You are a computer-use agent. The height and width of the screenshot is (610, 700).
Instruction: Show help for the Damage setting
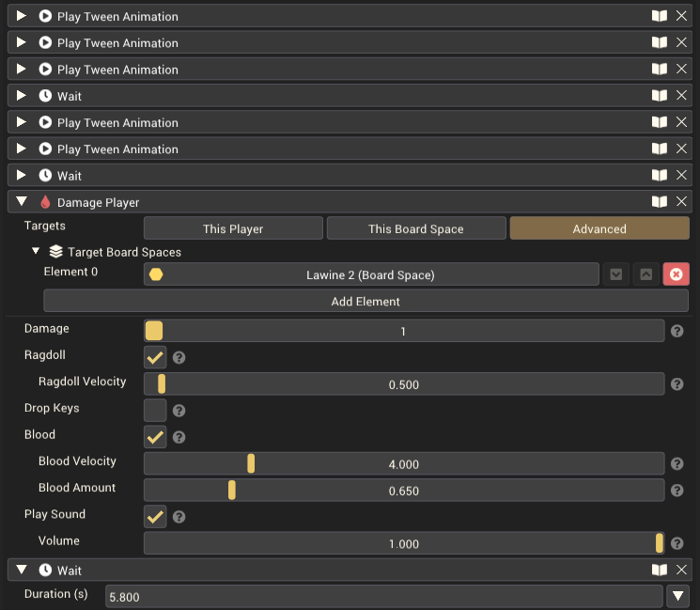coord(677,331)
